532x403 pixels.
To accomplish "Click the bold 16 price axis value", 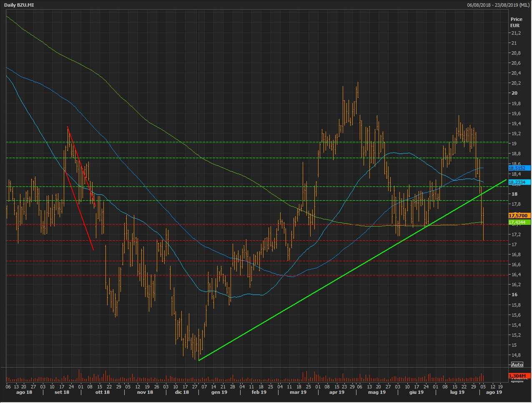I will click(x=514, y=295).
